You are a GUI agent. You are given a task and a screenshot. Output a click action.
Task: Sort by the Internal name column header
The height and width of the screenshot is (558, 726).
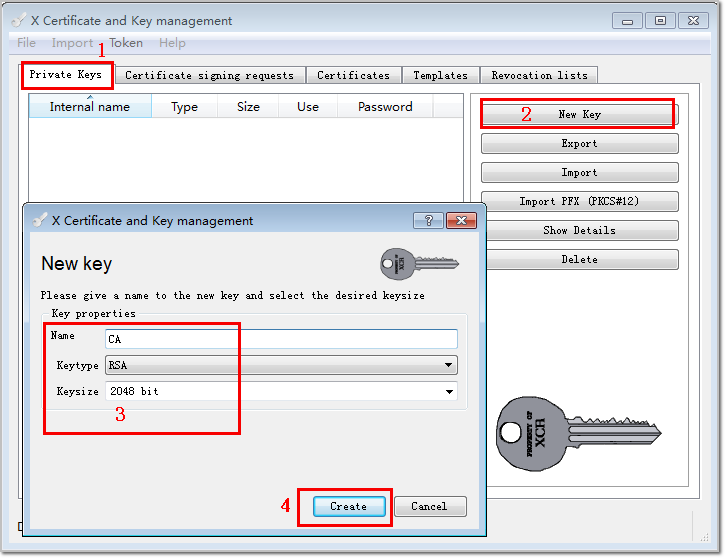pos(90,107)
